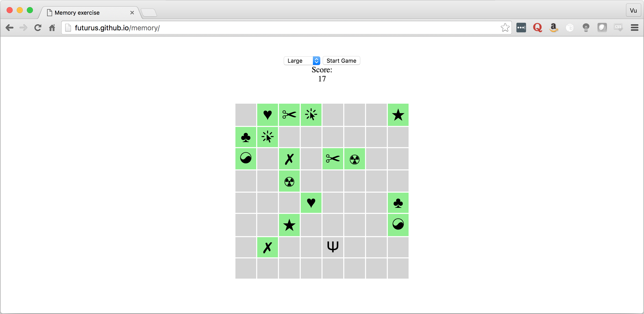Screen dimensions: 644x314
Task: Click the club card on the left edge
Action: pyautogui.click(x=246, y=137)
